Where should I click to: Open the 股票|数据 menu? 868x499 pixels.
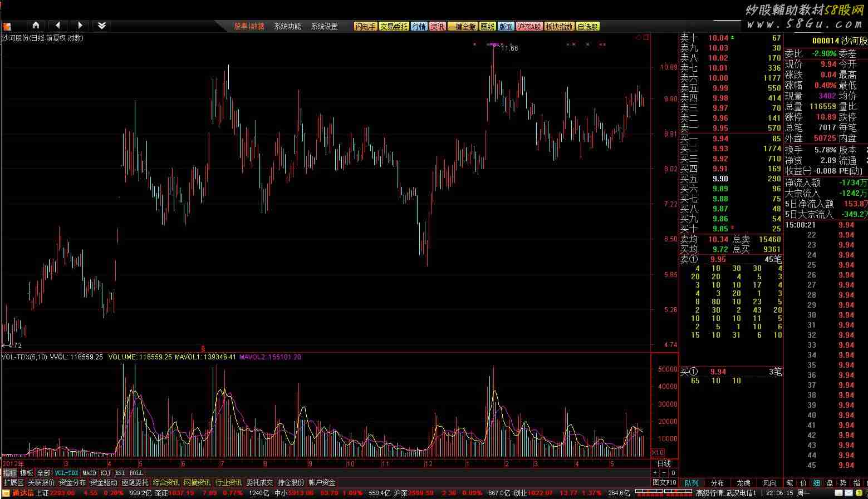point(249,26)
